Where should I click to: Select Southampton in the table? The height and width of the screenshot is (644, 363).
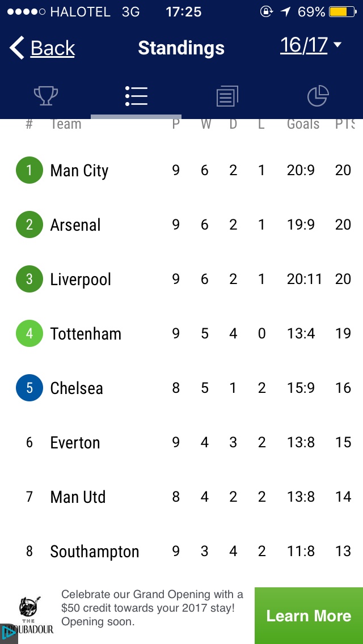click(94, 552)
